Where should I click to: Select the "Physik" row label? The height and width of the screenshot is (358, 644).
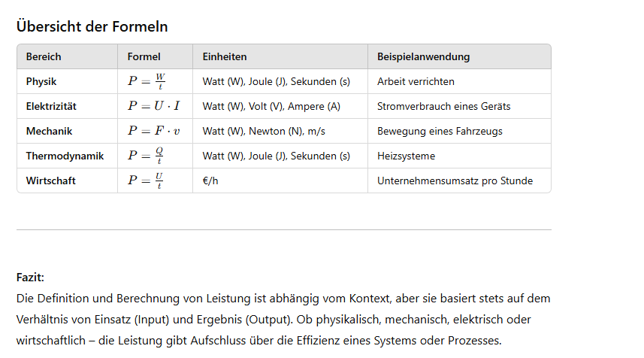pos(41,81)
